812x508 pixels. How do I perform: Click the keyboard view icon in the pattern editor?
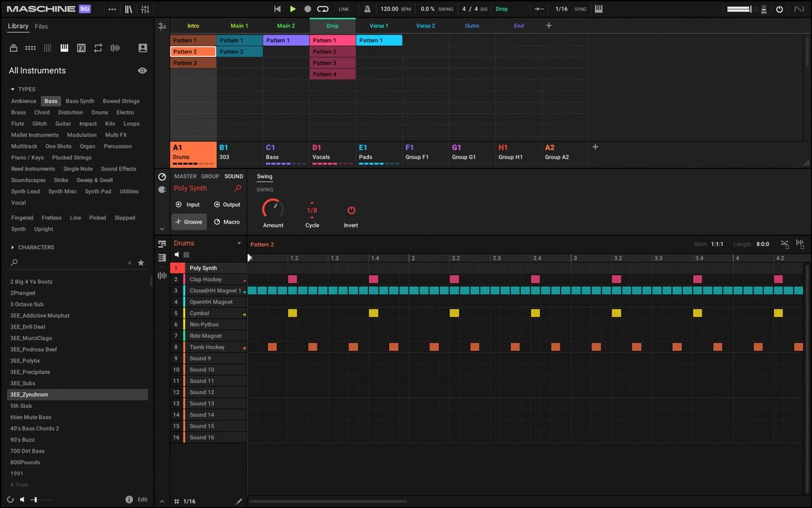tap(186, 254)
